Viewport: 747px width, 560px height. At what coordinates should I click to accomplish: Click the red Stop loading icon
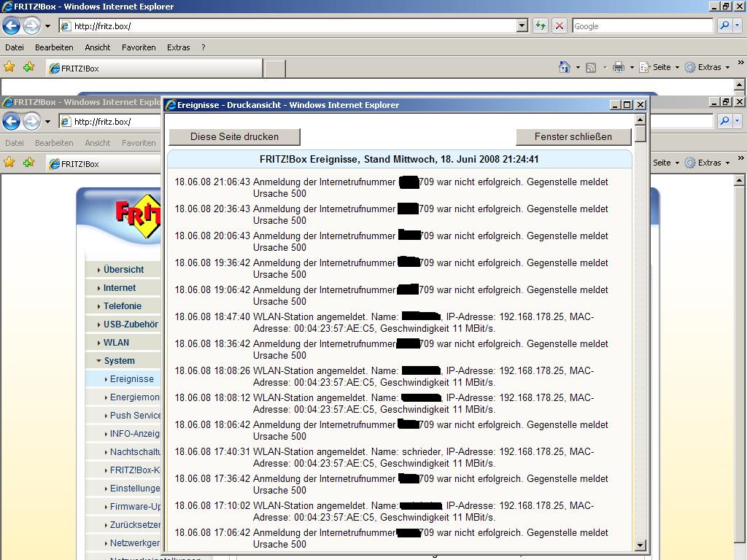560,26
